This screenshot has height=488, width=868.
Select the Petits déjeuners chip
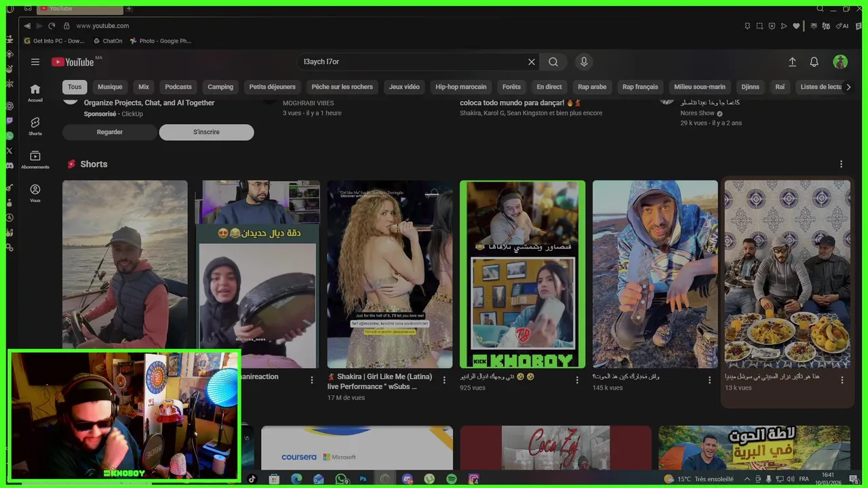click(273, 87)
